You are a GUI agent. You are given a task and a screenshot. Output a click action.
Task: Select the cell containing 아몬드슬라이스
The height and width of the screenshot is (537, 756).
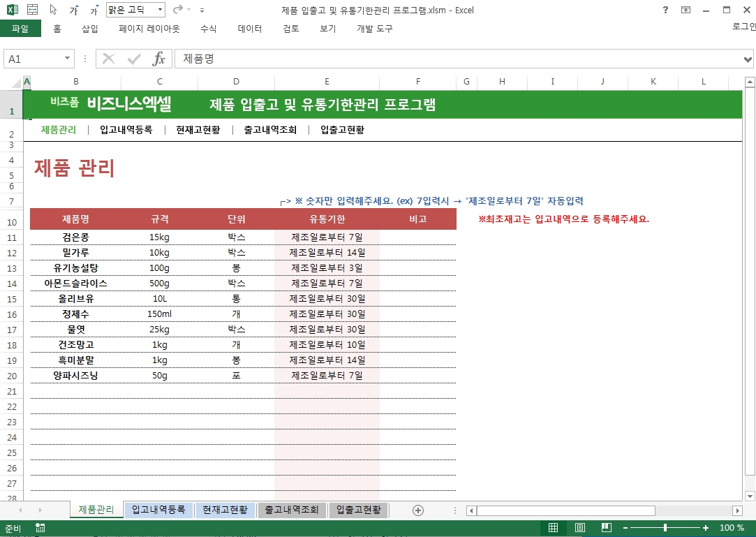(75, 283)
